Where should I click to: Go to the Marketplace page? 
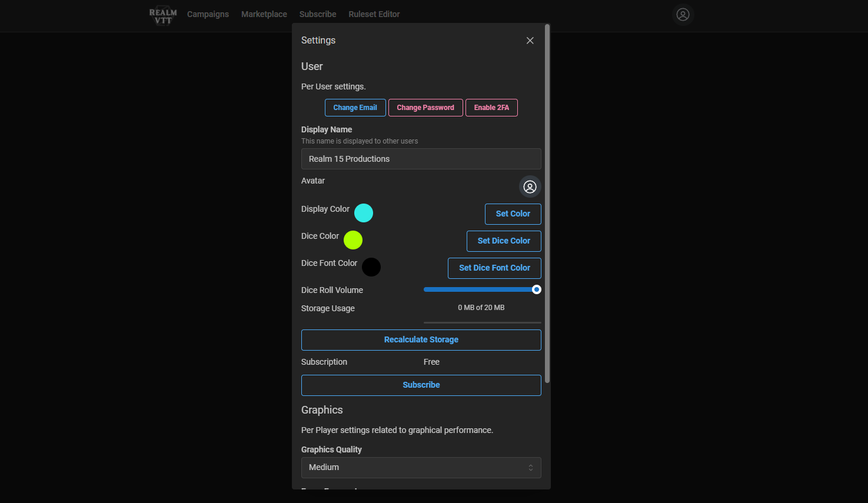(264, 14)
